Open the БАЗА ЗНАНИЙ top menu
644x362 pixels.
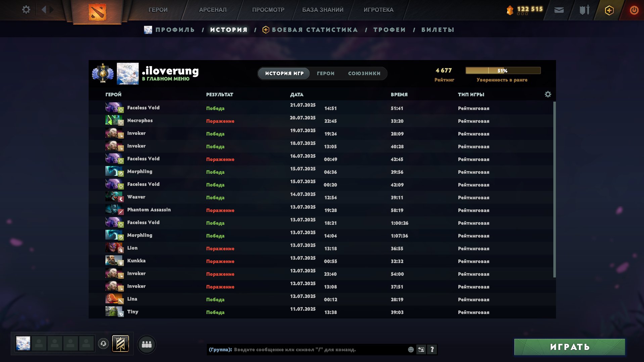(x=323, y=10)
